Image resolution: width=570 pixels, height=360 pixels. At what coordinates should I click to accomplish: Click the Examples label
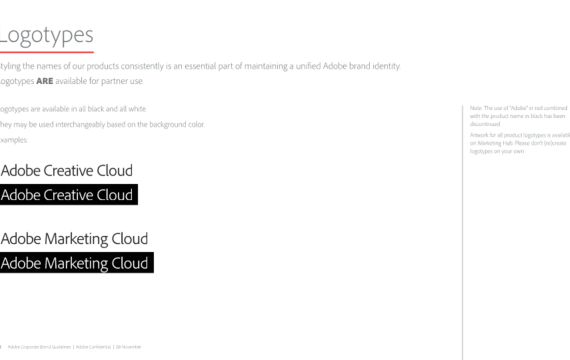pyautogui.click(x=14, y=140)
